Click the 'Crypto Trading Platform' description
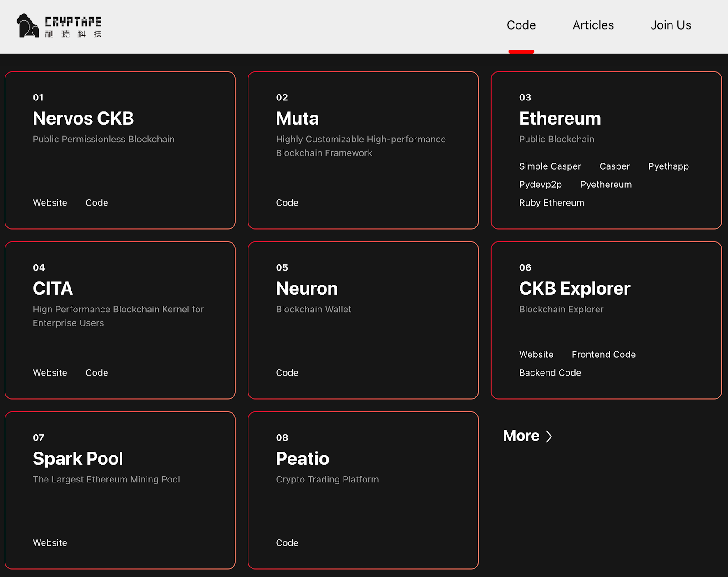Screen dimensions: 728x577 pyautogui.click(x=327, y=480)
